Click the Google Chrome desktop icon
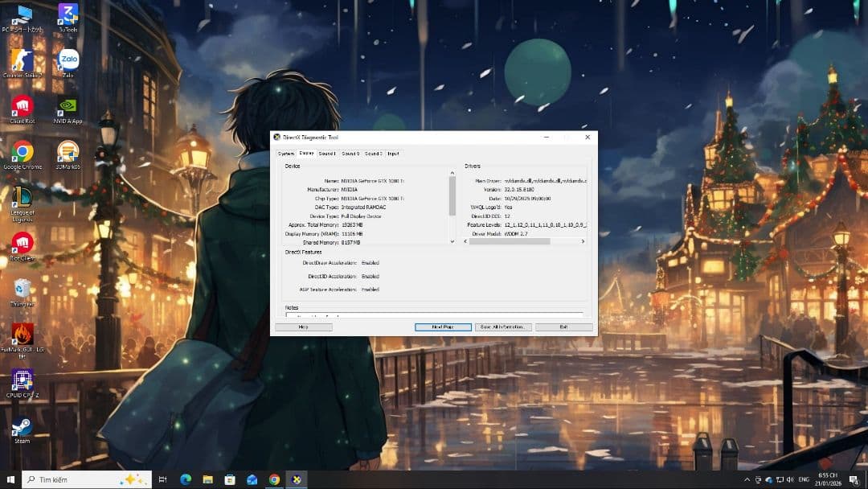Screen dimensions: 868x489 pyautogui.click(x=22, y=153)
